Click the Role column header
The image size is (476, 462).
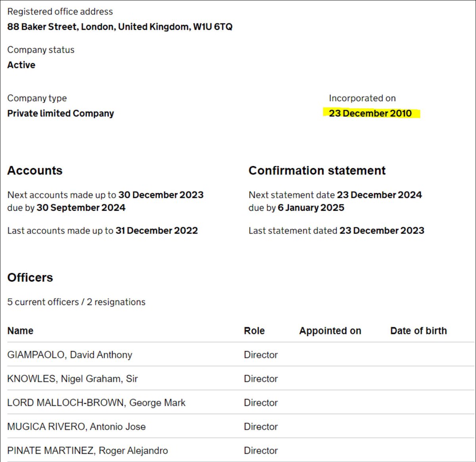(x=254, y=331)
